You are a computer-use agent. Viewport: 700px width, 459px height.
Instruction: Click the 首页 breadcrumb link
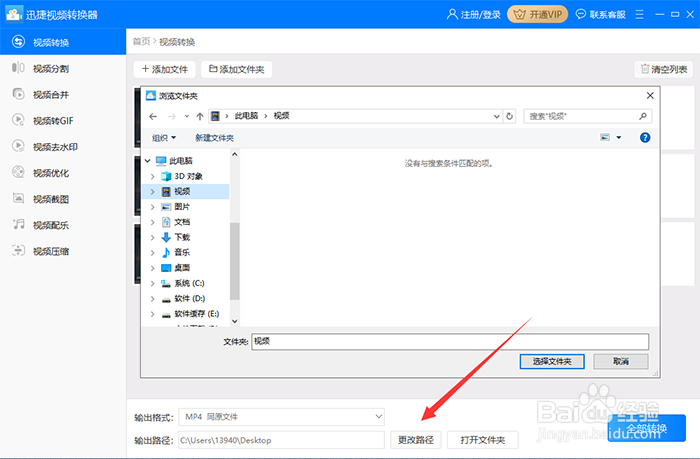tap(142, 42)
